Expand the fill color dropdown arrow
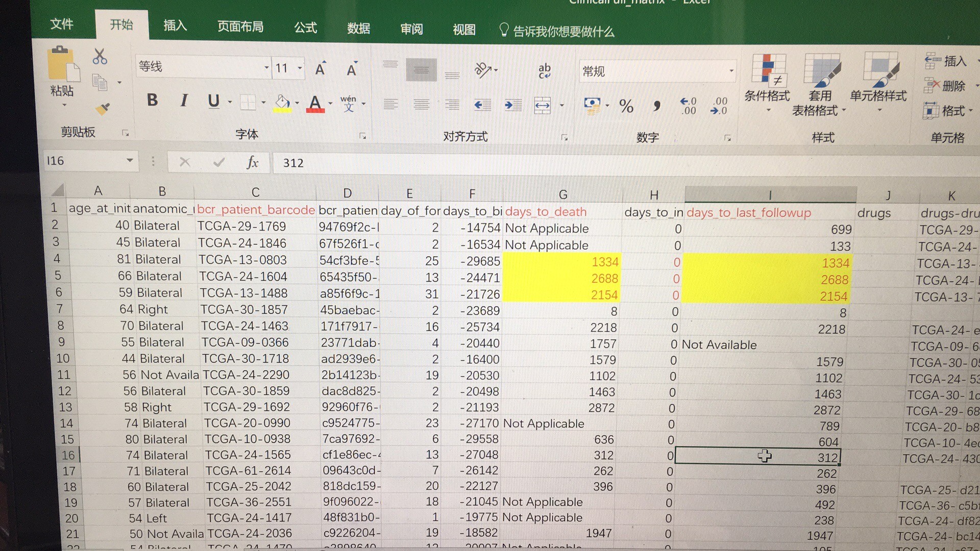This screenshot has height=551, width=980. (297, 103)
